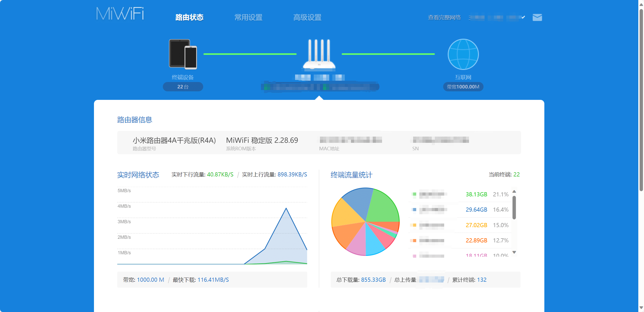Click the 29.64GB traffic value
644x312 pixels.
pos(476,210)
